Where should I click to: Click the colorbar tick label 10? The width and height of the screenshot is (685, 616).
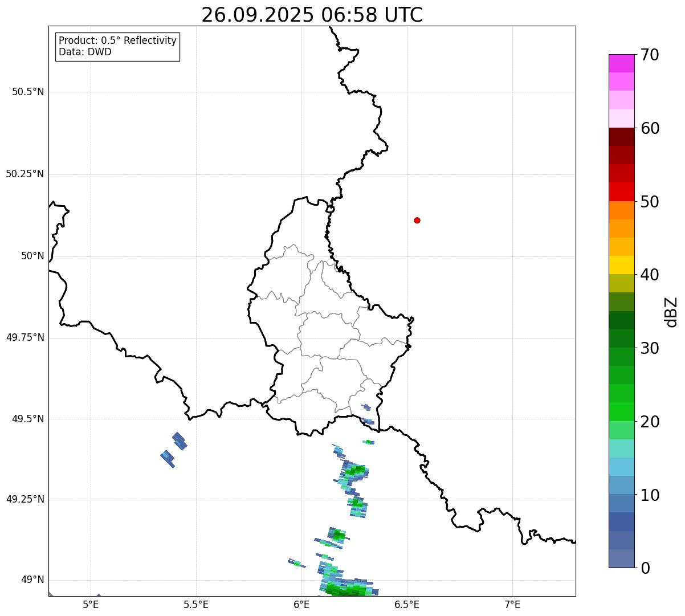click(650, 495)
